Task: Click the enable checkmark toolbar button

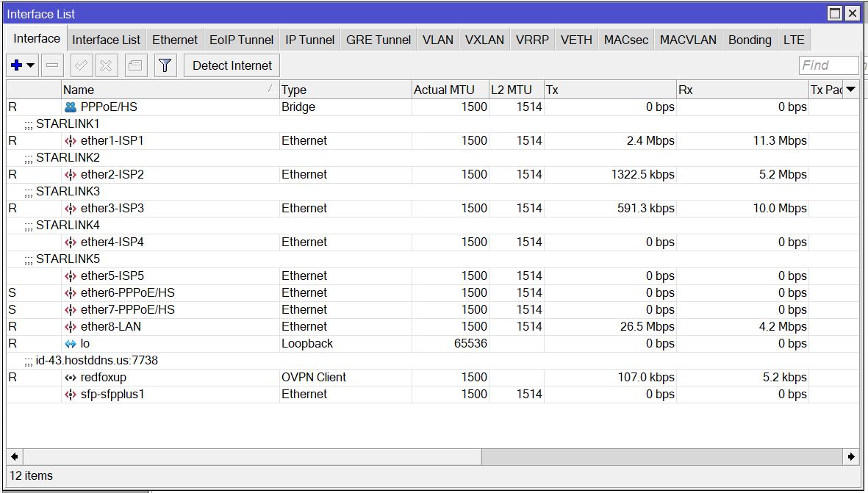Action: (x=81, y=65)
